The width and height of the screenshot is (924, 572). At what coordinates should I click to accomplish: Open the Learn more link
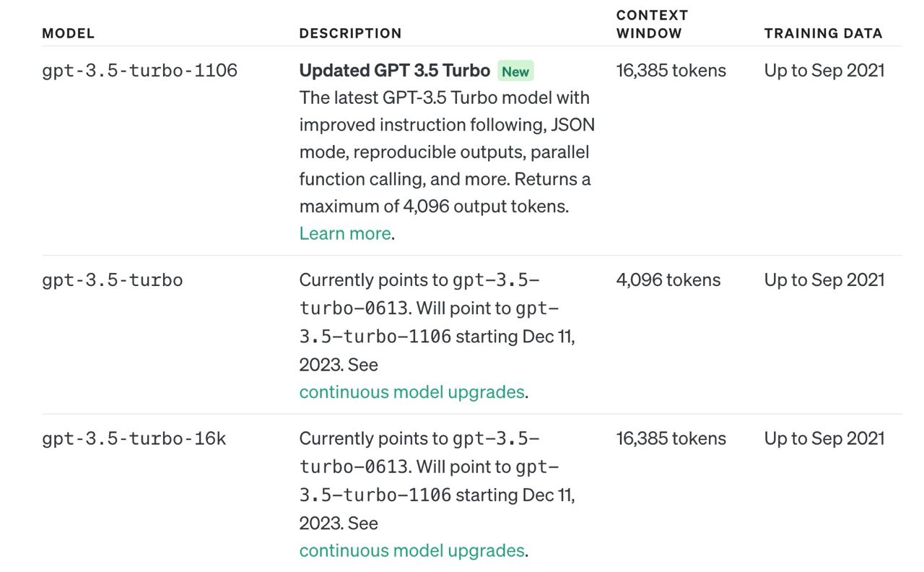[x=345, y=233]
